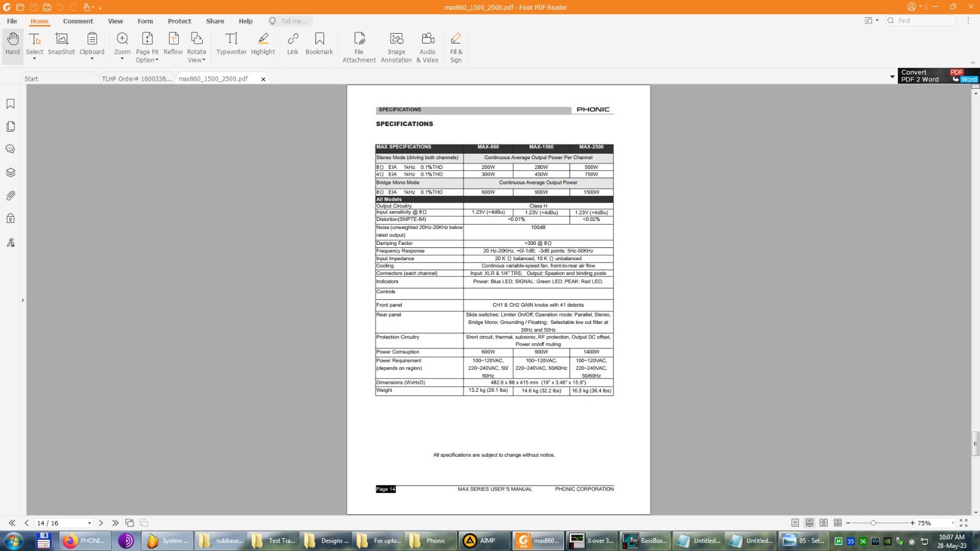The image size is (980, 551).
Task: Switch to the View ribbon tab
Action: (x=115, y=21)
